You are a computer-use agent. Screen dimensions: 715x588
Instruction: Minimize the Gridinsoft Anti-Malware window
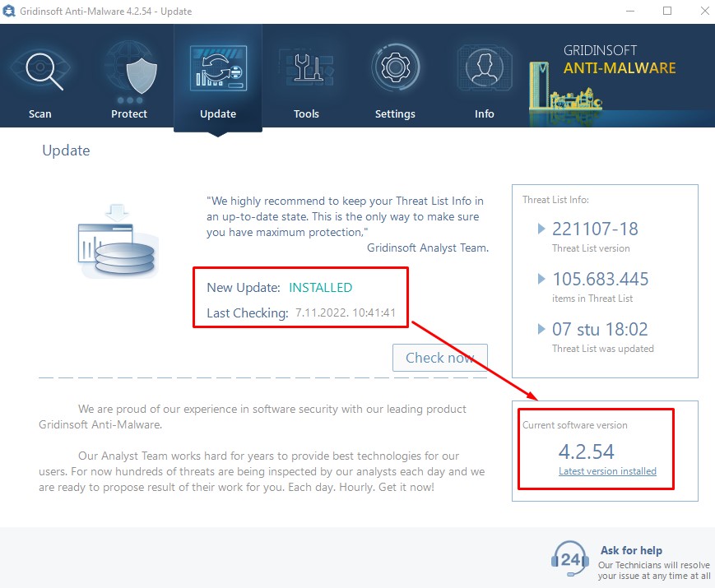(x=630, y=11)
